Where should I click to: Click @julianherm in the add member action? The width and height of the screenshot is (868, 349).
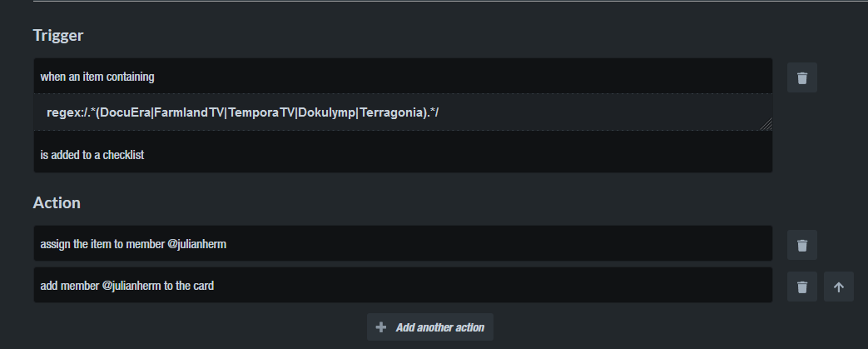click(x=131, y=286)
